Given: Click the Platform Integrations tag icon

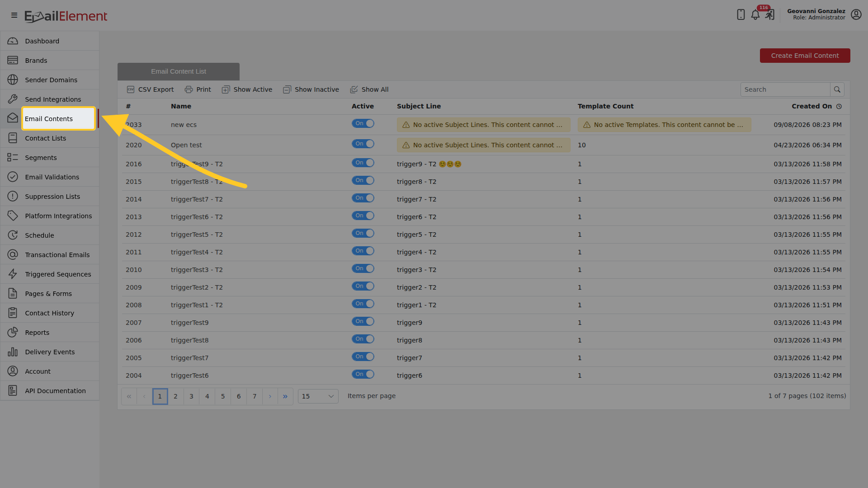Looking at the screenshot, I should click(13, 216).
